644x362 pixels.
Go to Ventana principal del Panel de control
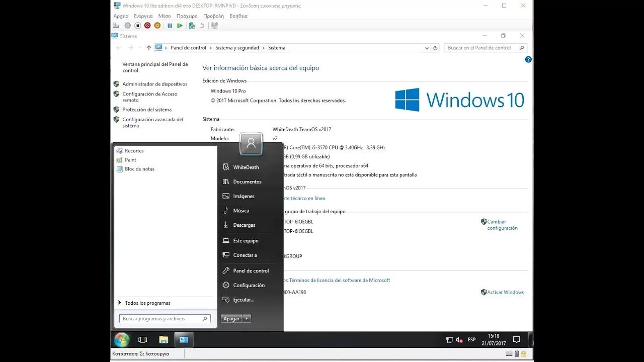155,67
